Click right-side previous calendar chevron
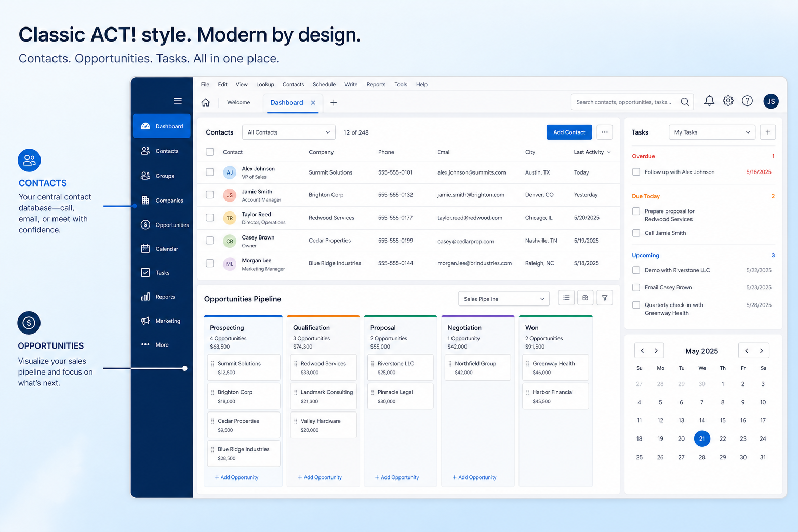 [747, 351]
